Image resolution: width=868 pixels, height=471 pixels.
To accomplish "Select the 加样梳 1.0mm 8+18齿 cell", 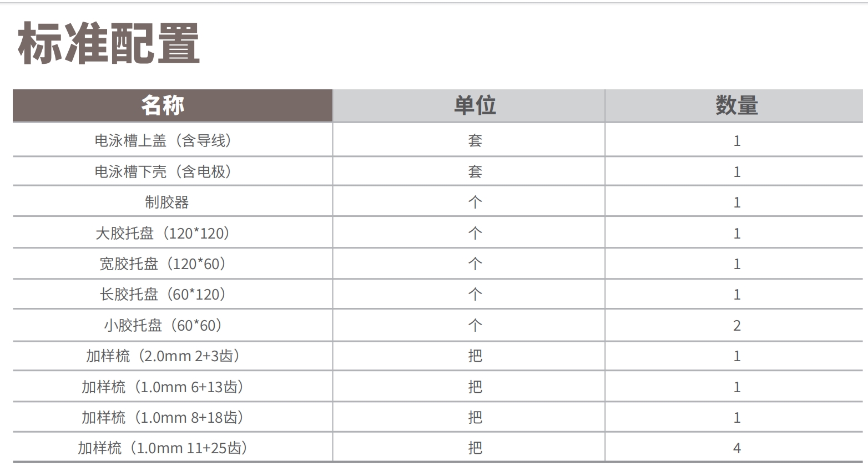I will click(x=163, y=418).
